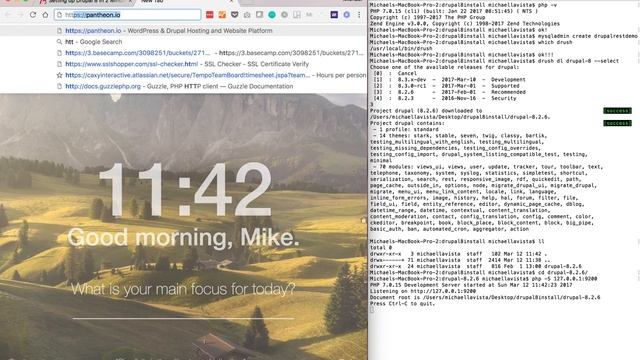Click the 'cd drupal-8.2.6/' command line
Image resolution: width=640 pixels, height=360 pixels.
coord(479,272)
